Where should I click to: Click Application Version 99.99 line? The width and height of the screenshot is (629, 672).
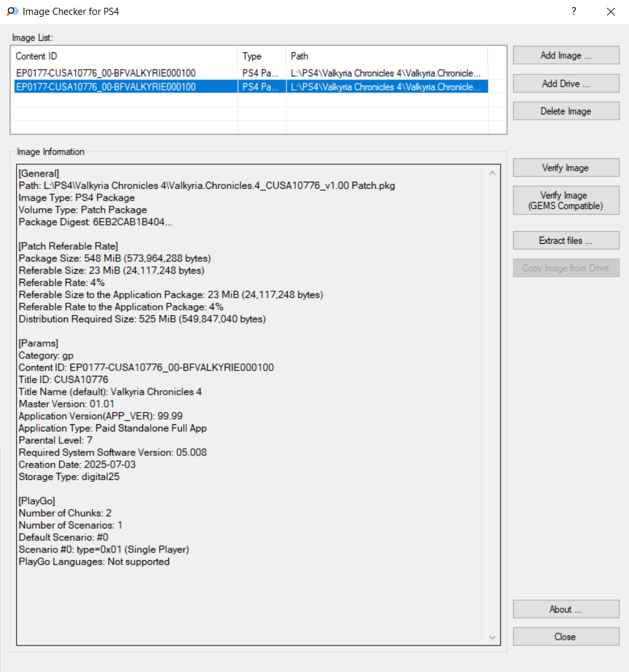pyautogui.click(x=101, y=416)
